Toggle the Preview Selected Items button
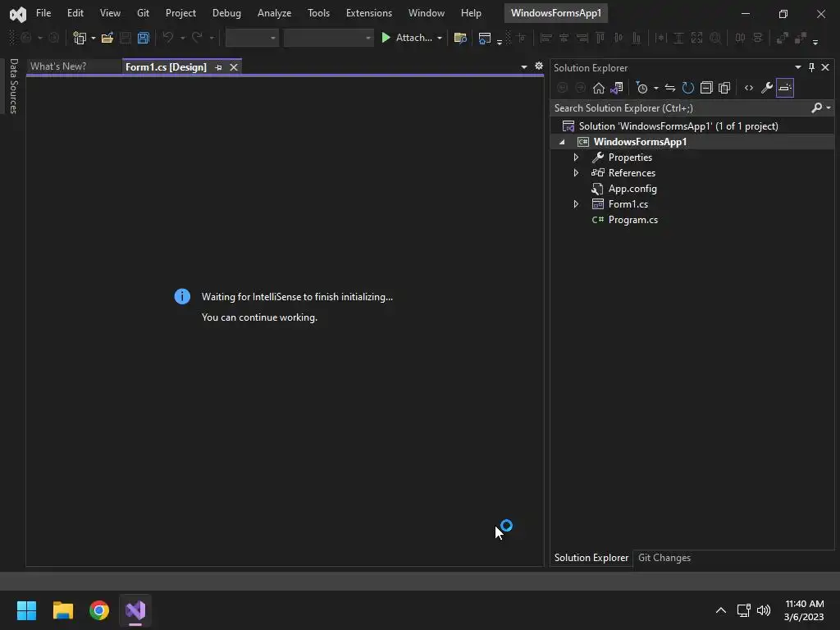 point(785,88)
